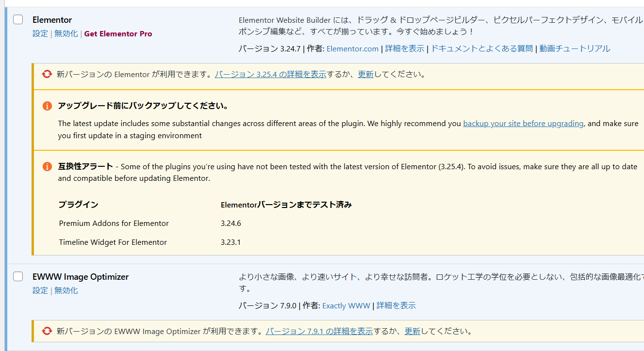Click Elementor 詳細を表示 link
The width and height of the screenshot is (644, 351).
tap(404, 48)
